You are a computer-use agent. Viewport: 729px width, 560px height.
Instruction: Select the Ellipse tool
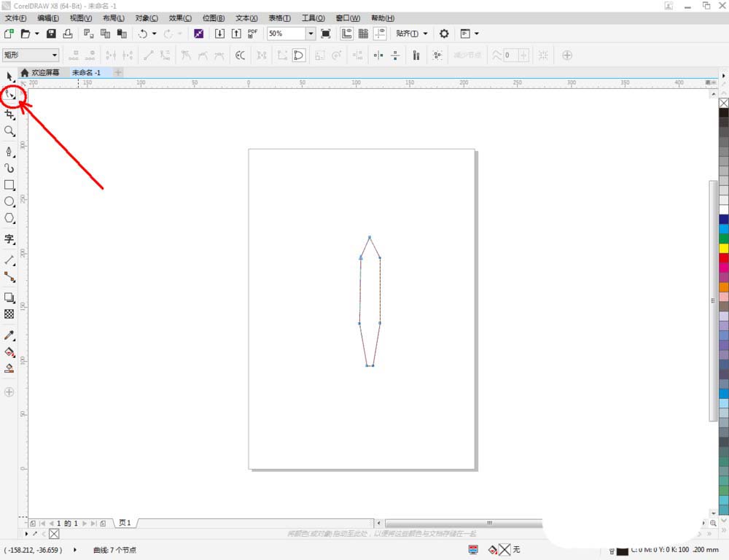tap(9, 202)
